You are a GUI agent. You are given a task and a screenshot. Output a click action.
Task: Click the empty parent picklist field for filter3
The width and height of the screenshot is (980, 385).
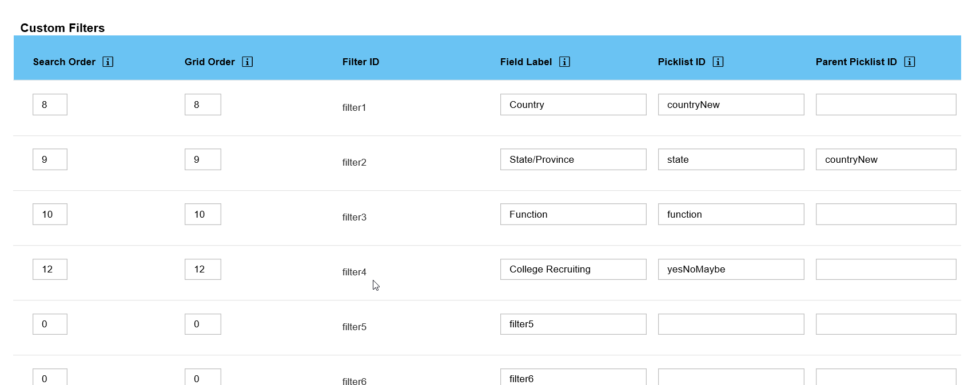pos(886,214)
